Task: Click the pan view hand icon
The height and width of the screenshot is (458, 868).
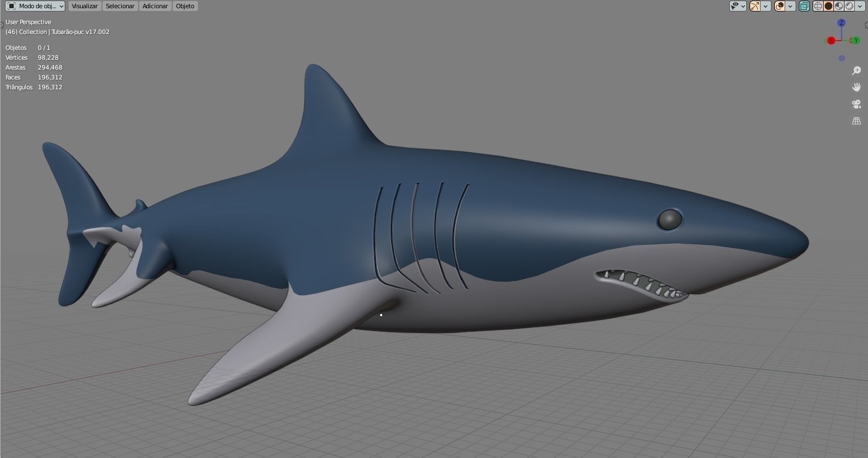Action: tap(856, 87)
